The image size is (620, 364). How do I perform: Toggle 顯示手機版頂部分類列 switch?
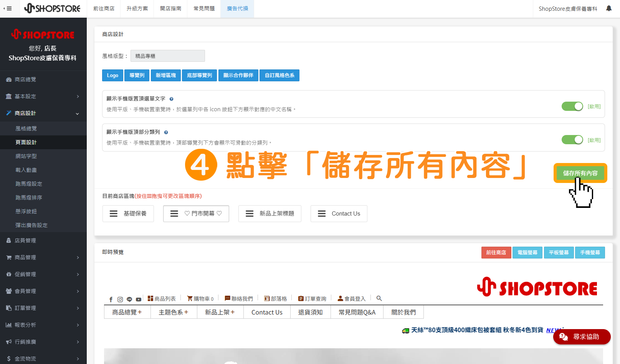click(572, 140)
